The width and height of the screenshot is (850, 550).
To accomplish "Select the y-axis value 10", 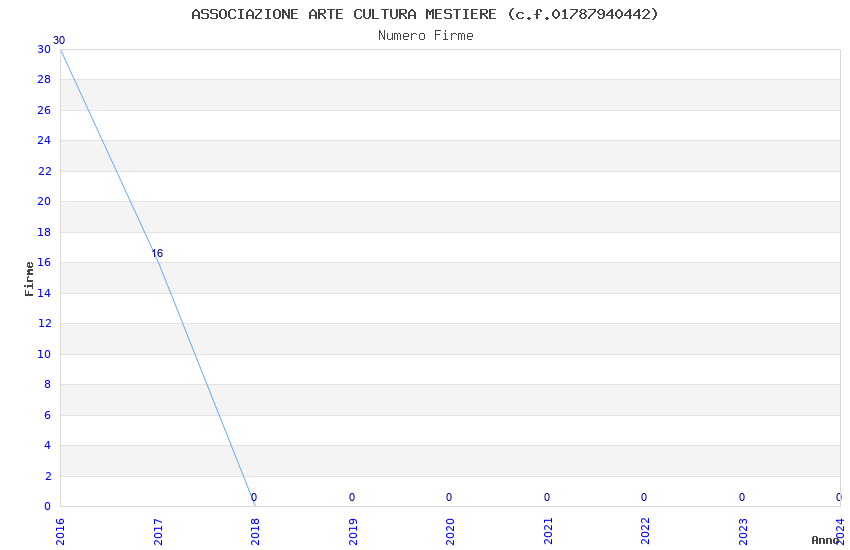I will tap(44, 354).
